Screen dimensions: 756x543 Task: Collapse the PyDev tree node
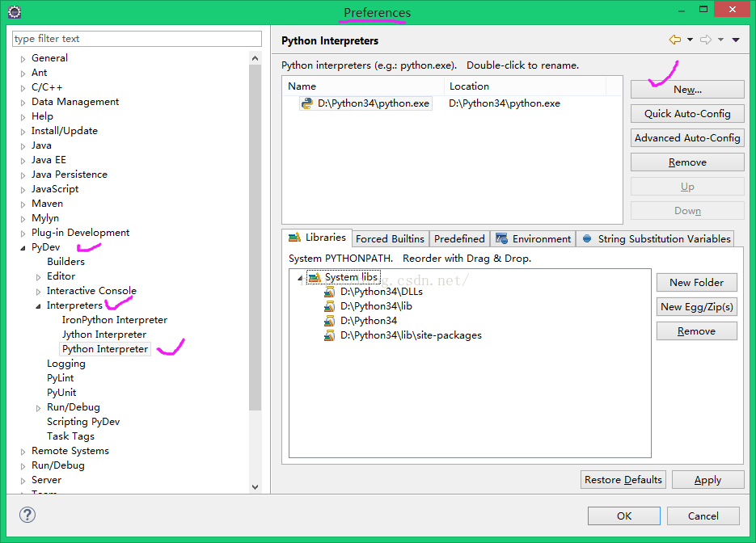pyautogui.click(x=23, y=248)
